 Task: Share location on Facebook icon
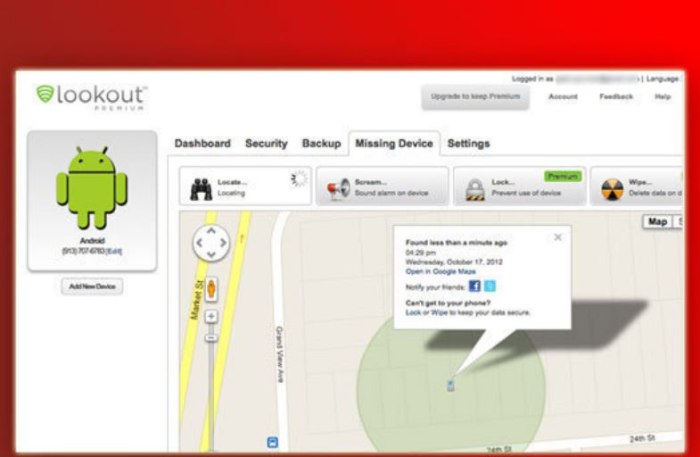pyautogui.click(x=475, y=286)
